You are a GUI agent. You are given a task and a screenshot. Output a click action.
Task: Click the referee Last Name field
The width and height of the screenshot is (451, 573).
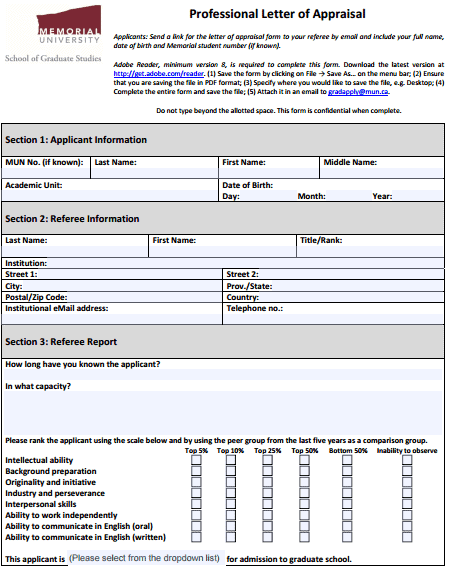click(x=75, y=251)
